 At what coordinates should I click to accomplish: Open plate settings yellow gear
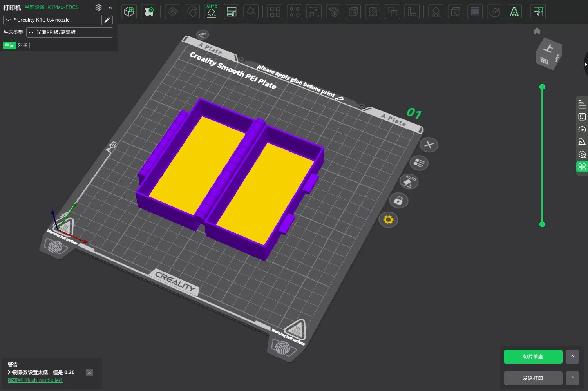(x=388, y=219)
